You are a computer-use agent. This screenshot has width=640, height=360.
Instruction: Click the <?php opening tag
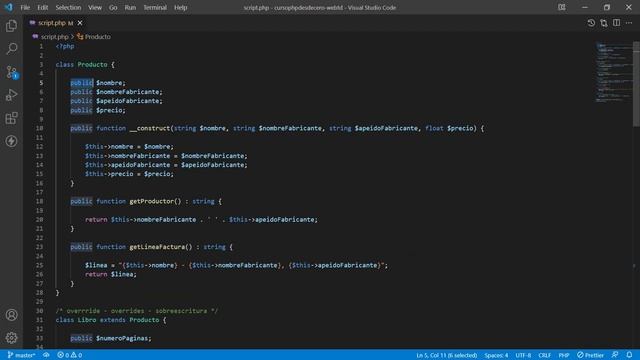coord(65,46)
